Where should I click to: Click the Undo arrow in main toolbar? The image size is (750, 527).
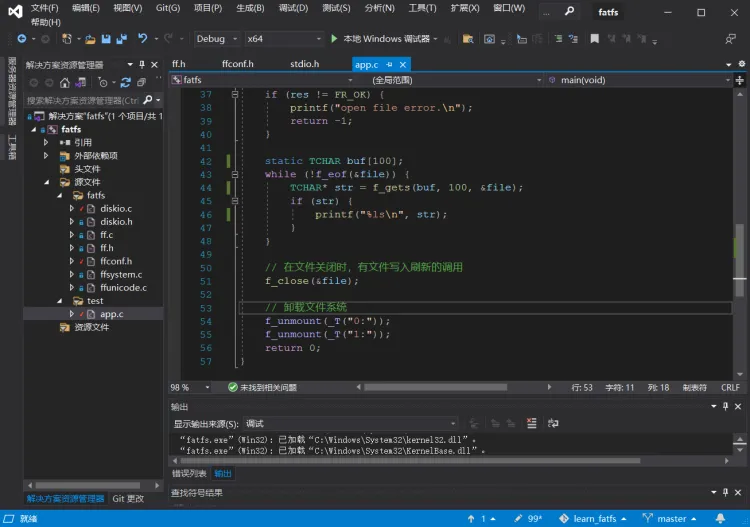143,39
